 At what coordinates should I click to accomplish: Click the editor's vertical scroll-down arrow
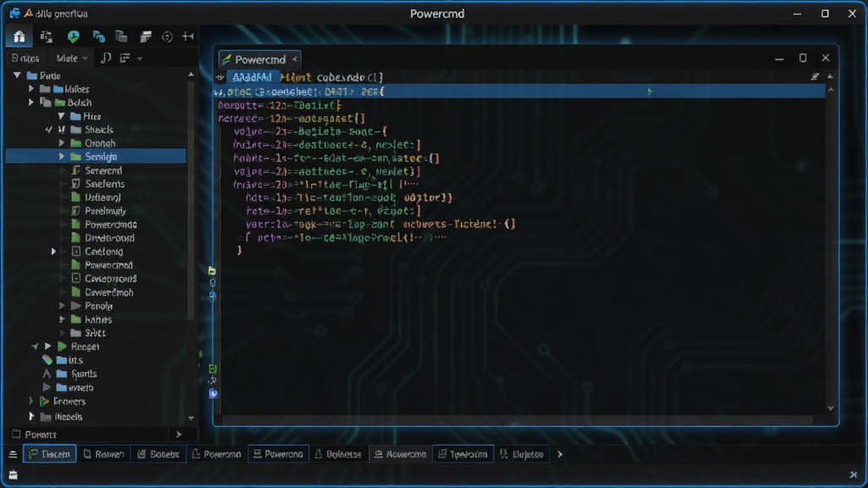click(x=831, y=408)
